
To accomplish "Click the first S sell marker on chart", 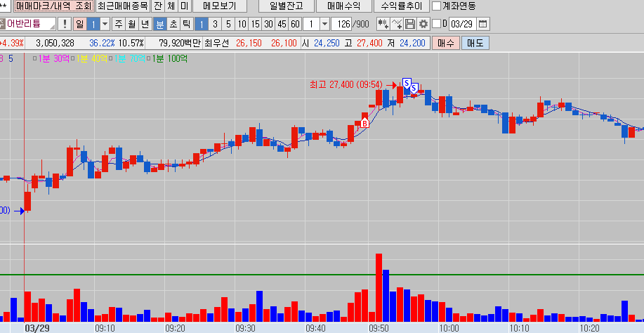I will tap(406, 83).
